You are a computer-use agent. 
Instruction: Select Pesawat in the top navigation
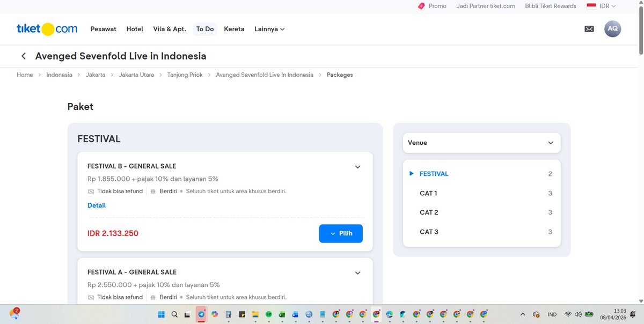pyautogui.click(x=104, y=29)
